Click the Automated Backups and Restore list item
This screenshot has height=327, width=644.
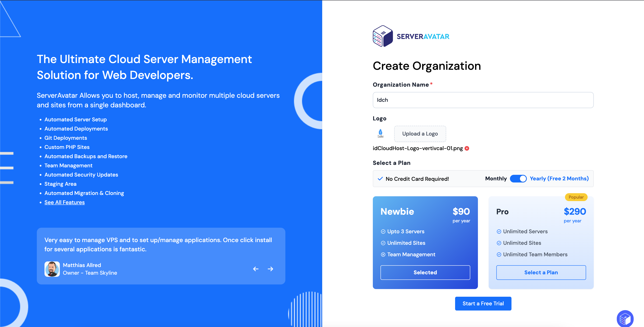coord(86,156)
